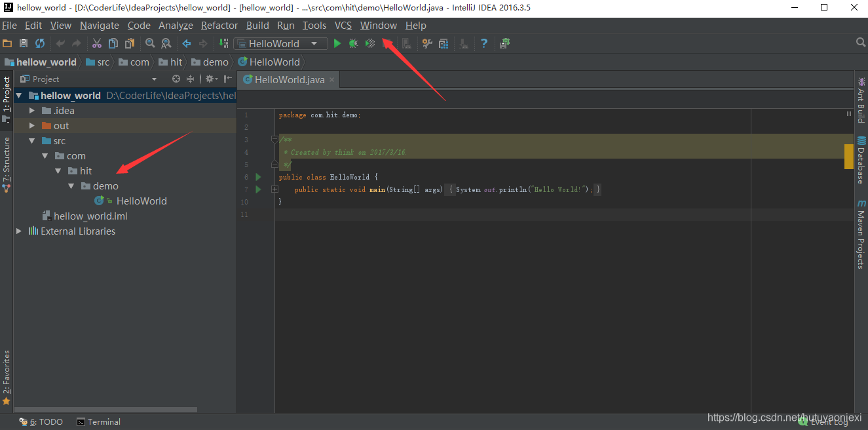The height and width of the screenshot is (430, 868).
Task: Click the Paste toolbar icon
Action: [130, 43]
